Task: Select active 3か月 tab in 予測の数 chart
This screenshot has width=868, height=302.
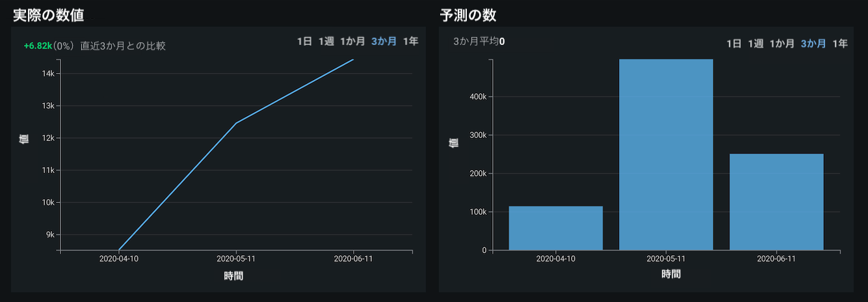Action: click(813, 44)
